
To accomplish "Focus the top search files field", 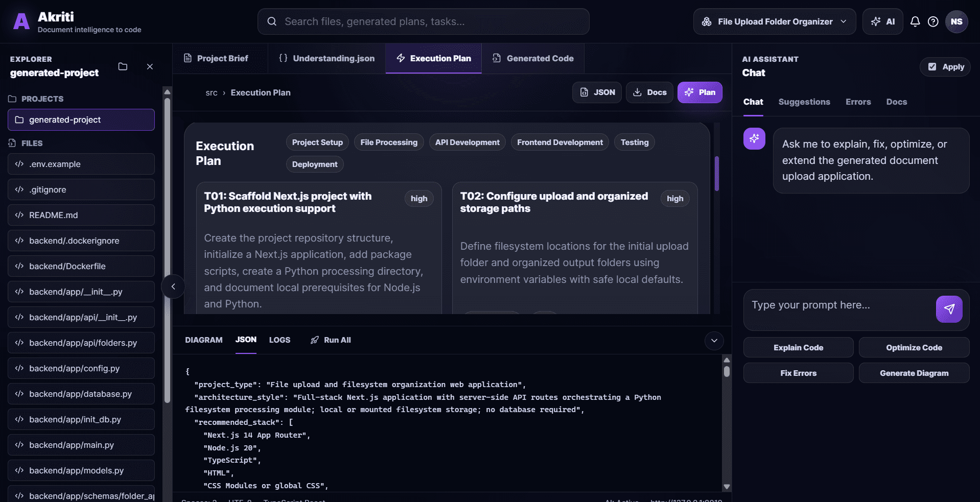I will pos(423,21).
